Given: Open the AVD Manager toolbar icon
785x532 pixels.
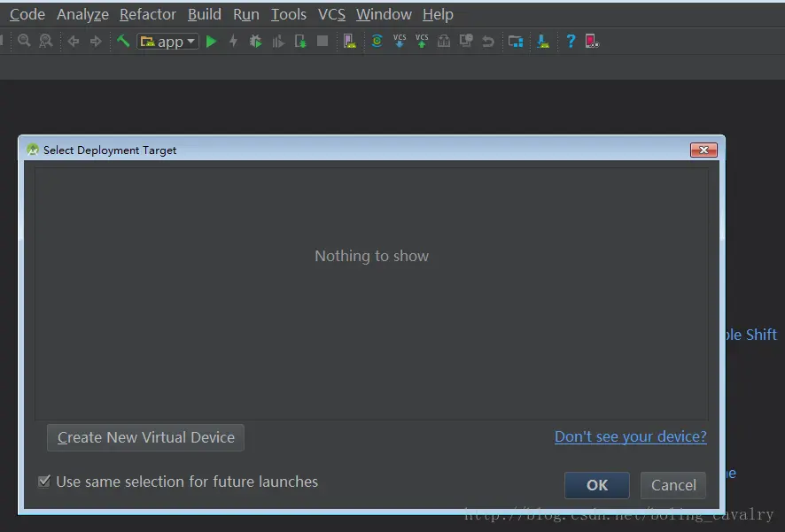Looking at the screenshot, I should [x=349, y=41].
